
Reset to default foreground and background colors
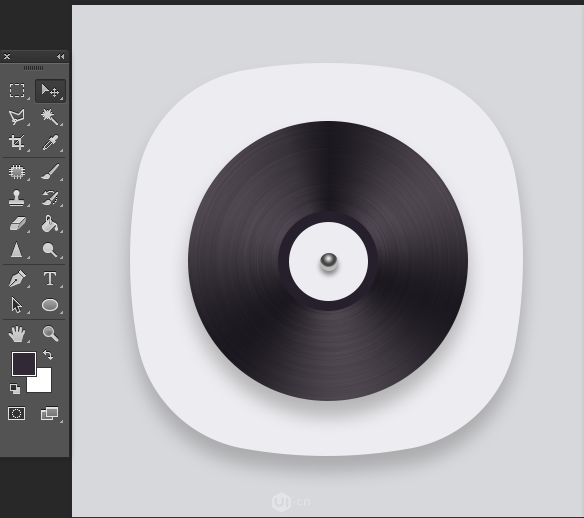point(15,389)
